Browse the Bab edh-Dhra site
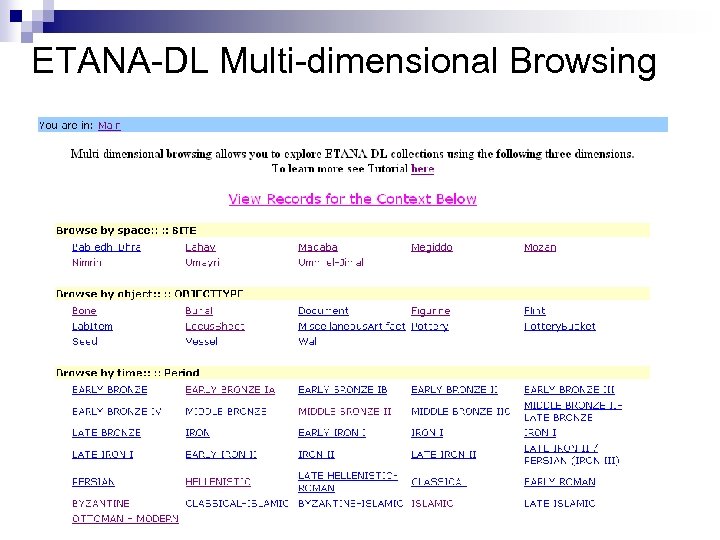 pos(107,248)
